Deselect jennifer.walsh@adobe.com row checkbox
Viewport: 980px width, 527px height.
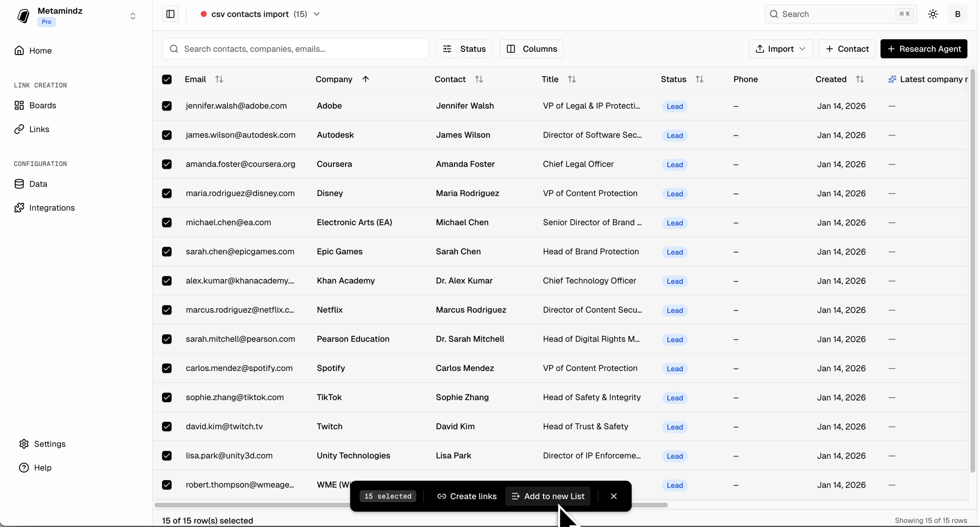coord(167,106)
